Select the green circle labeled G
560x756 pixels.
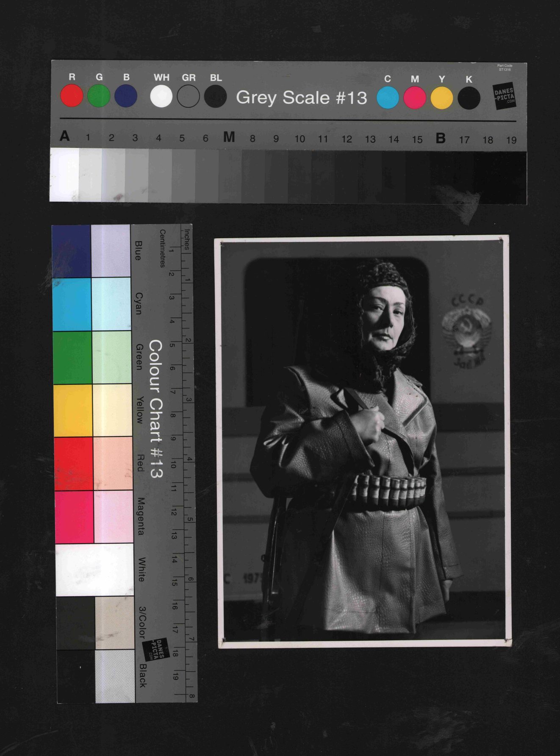click(99, 96)
